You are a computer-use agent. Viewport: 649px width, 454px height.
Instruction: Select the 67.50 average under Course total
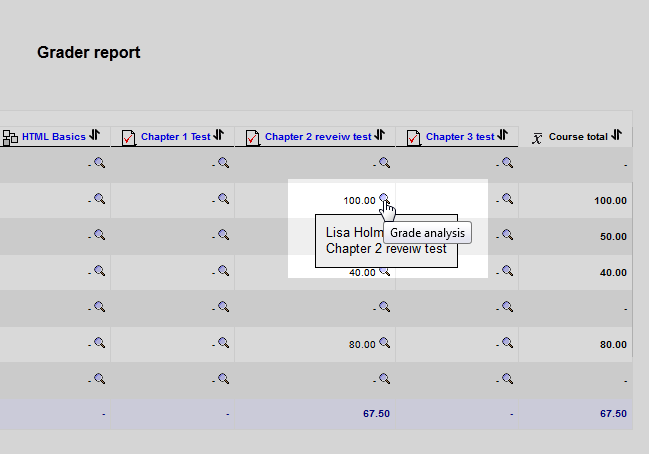pyautogui.click(x=613, y=414)
